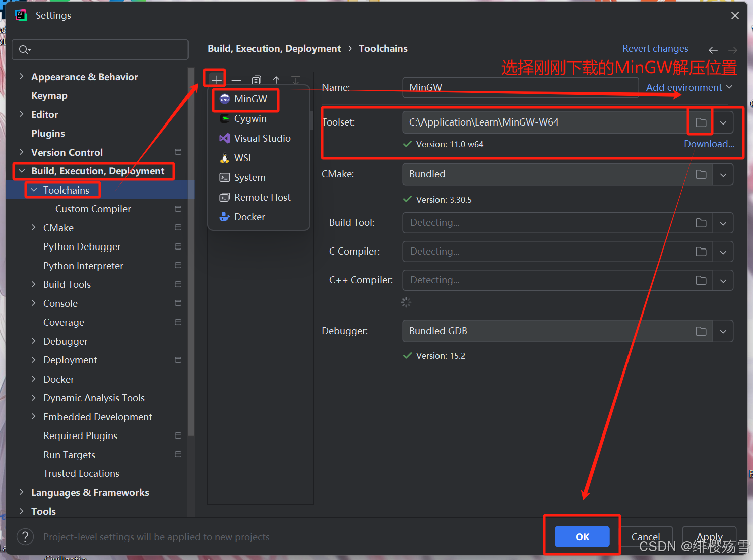Select Dynamic Analysis Tools tree item

coord(94,398)
